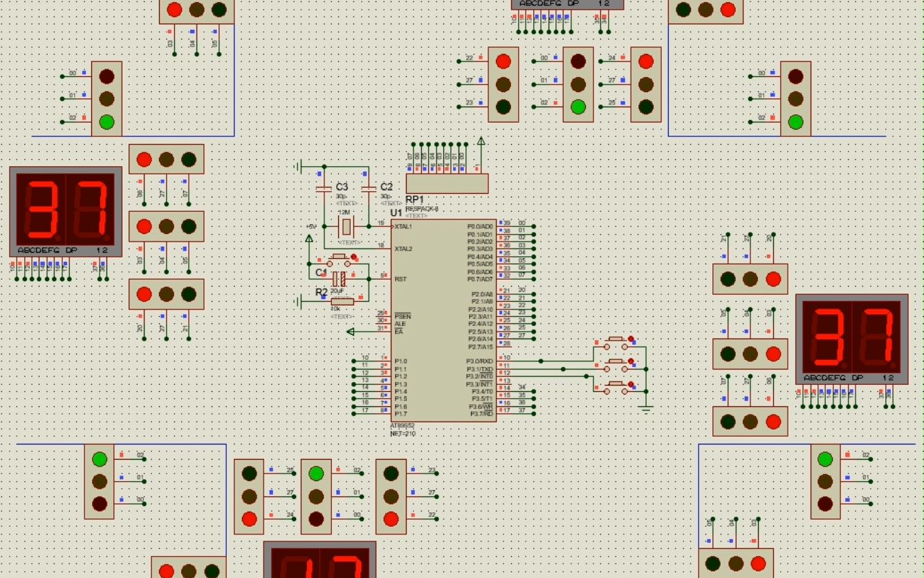Click the +5V power terminal near reset circuit

pyautogui.click(x=309, y=238)
